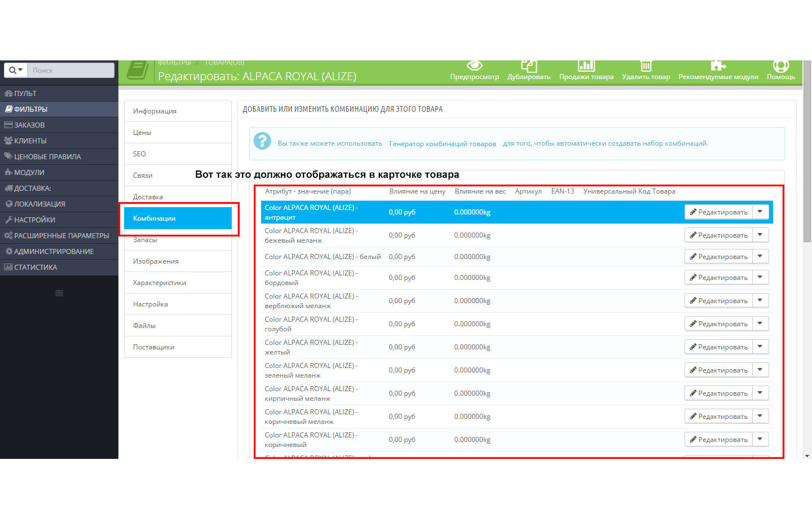
Task: Edit the антрацит combination
Action: [x=718, y=212]
